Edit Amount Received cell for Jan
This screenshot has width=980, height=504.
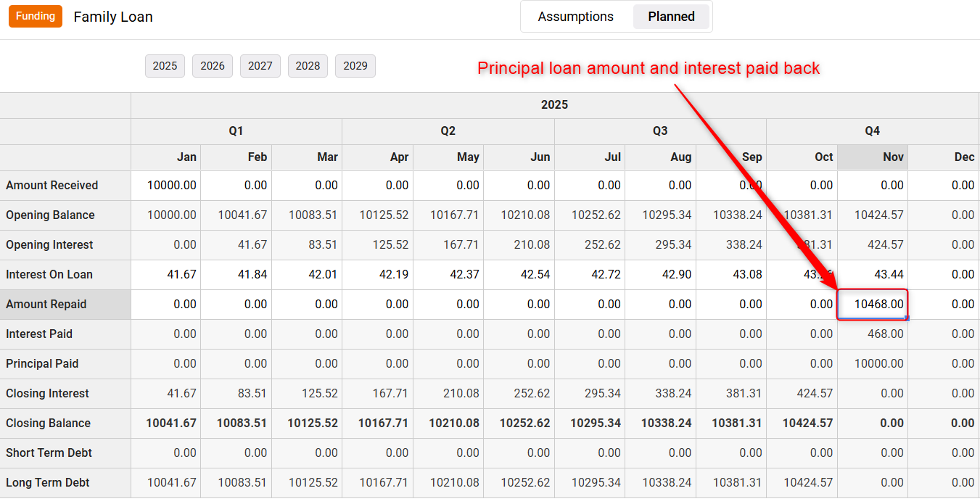point(165,186)
